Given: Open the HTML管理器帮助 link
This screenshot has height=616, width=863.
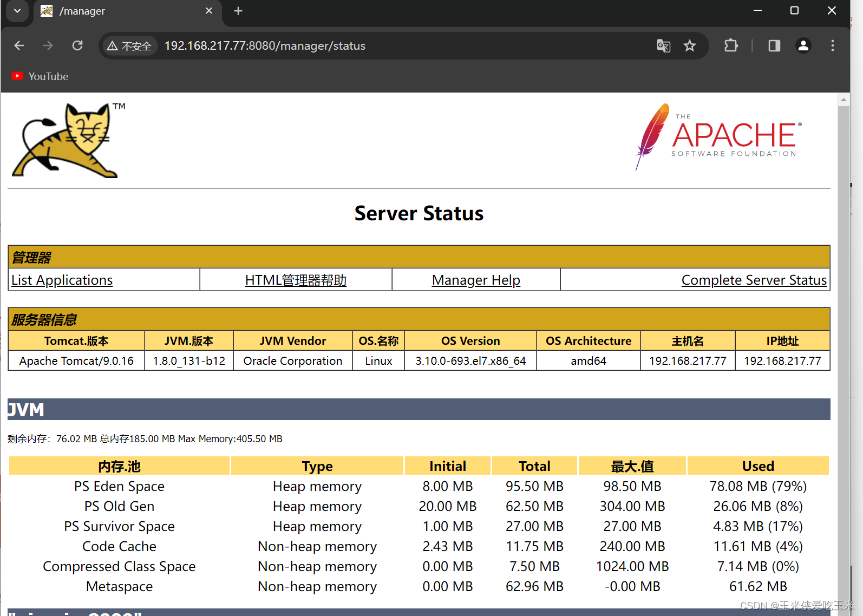Looking at the screenshot, I should click(x=296, y=280).
